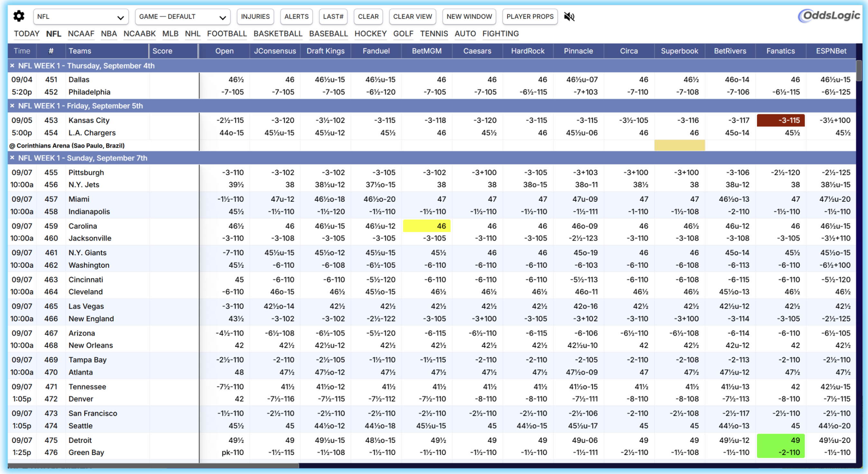
Task: Switch to the NCAAF tab
Action: click(81, 34)
